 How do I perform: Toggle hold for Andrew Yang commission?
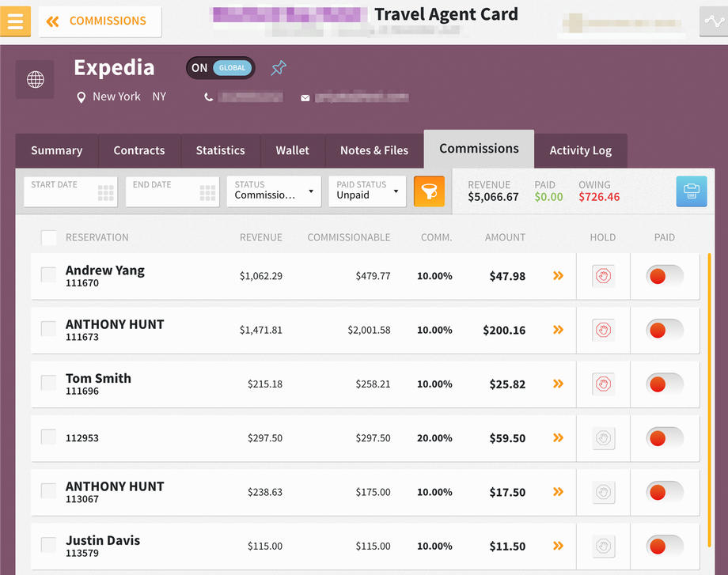point(604,276)
